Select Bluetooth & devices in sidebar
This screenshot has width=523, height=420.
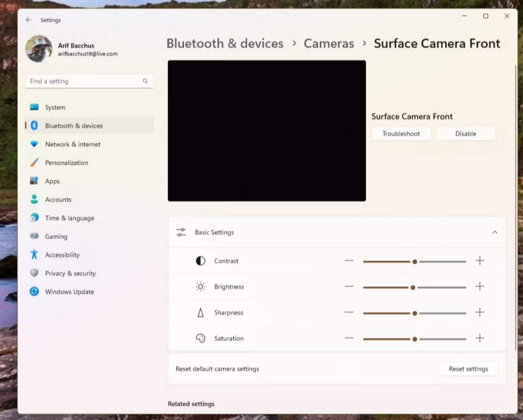pyautogui.click(x=89, y=125)
